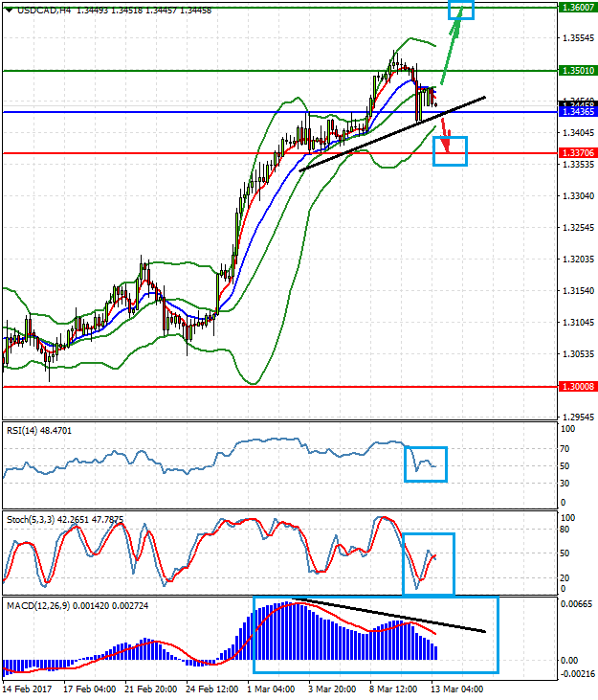Click the 1.29545 value on price axis

pos(578,417)
